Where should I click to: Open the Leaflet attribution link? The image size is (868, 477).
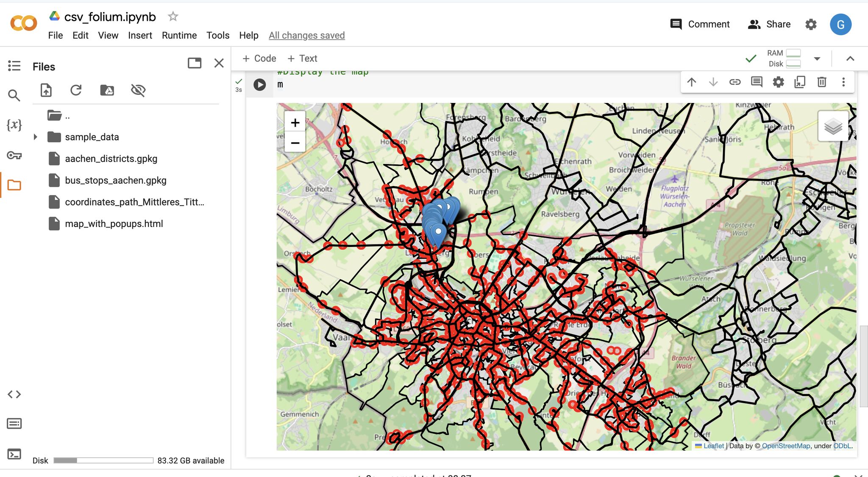coord(713,446)
